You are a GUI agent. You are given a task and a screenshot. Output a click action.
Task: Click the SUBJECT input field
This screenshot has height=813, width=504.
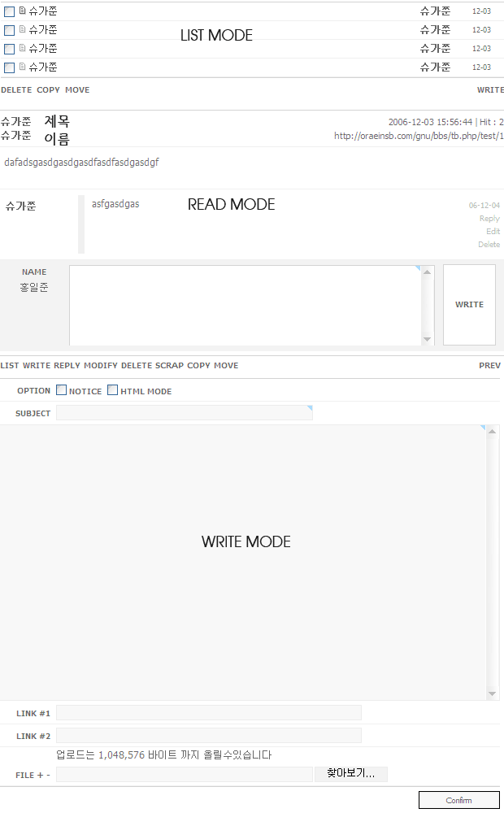(x=184, y=413)
